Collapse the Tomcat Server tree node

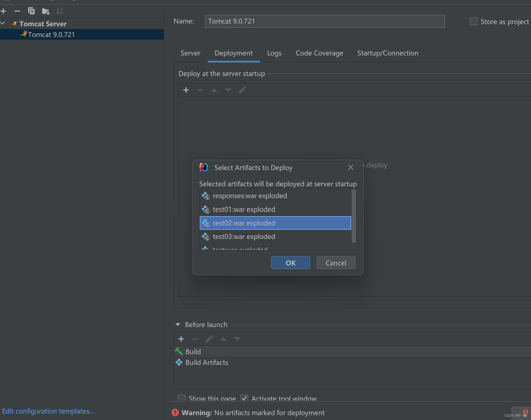(x=3, y=24)
